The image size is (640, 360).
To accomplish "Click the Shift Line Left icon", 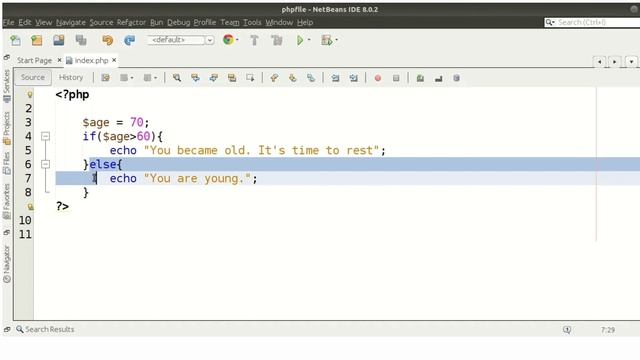I will pyautogui.click(x=335, y=78).
